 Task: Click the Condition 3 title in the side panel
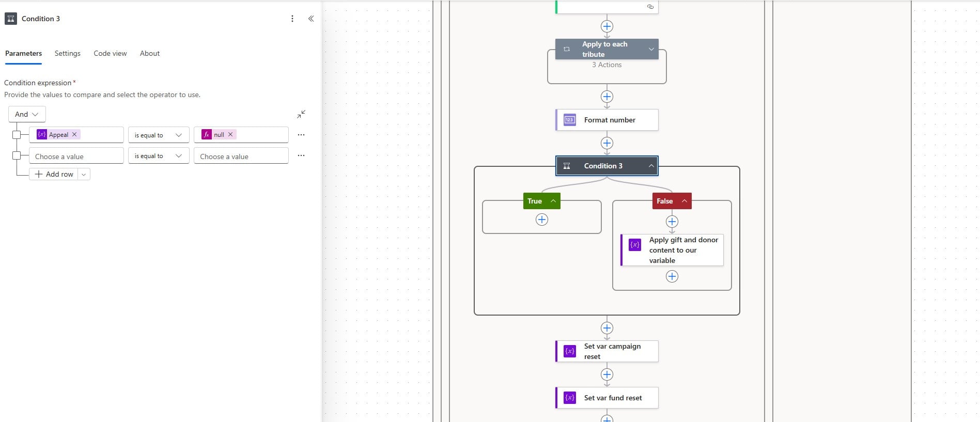41,19
